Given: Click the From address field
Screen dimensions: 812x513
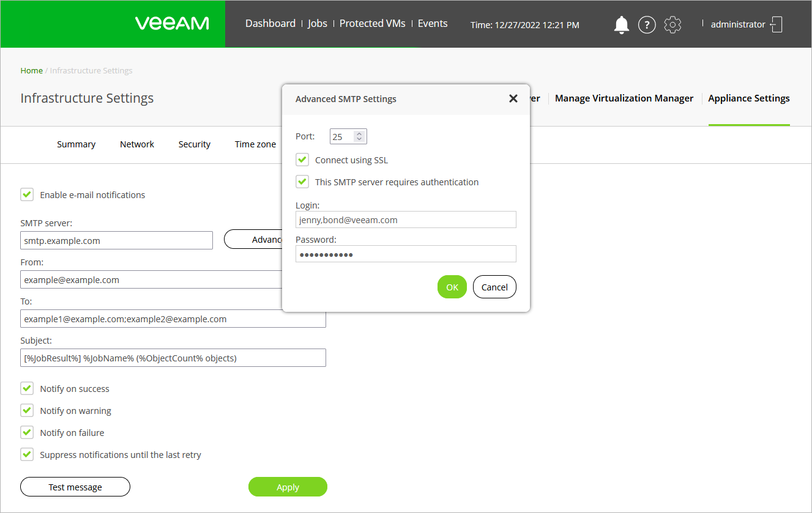Looking at the screenshot, I should (x=151, y=279).
